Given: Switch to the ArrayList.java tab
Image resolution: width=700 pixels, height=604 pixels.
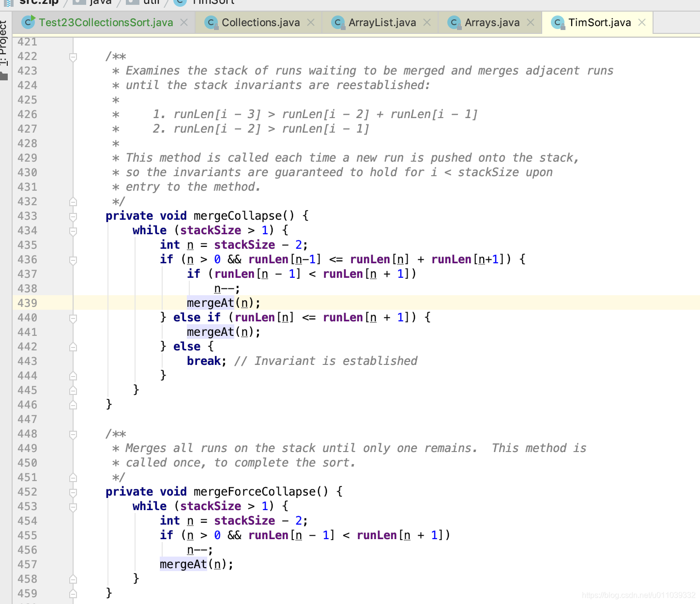Looking at the screenshot, I should (x=382, y=22).
